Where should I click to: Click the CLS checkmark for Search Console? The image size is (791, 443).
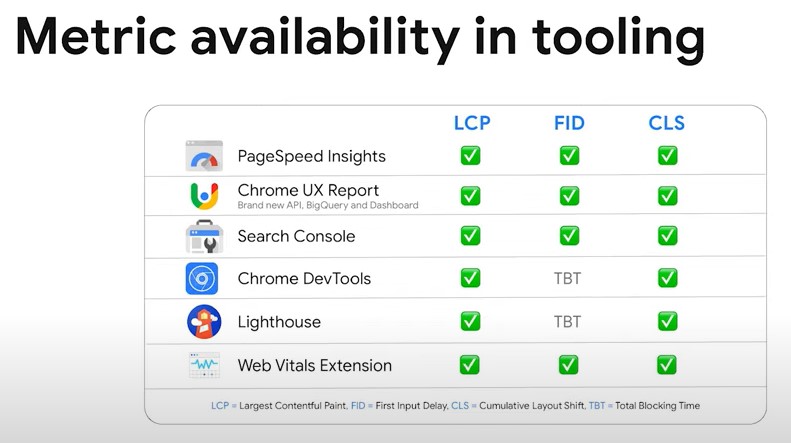point(667,237)
